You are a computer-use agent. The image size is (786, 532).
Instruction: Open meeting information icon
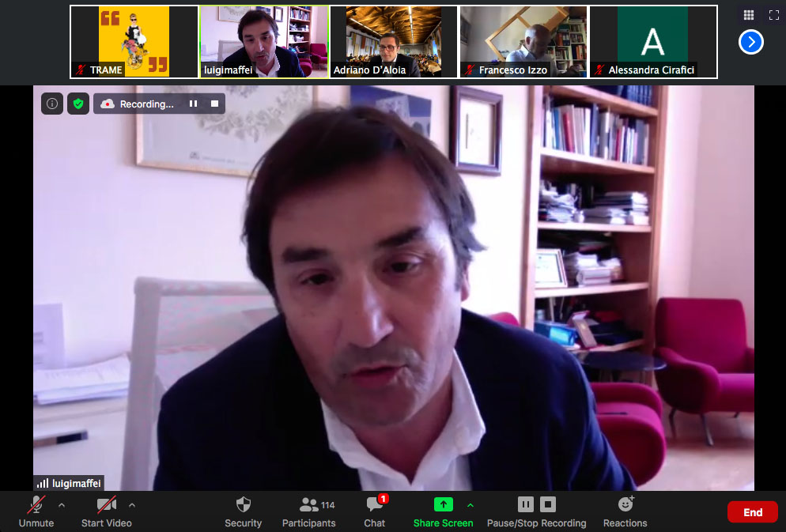click(52, 104)
